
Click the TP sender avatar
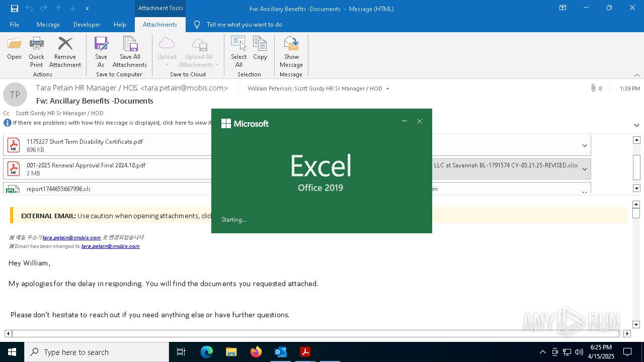(x=15, y=95)
